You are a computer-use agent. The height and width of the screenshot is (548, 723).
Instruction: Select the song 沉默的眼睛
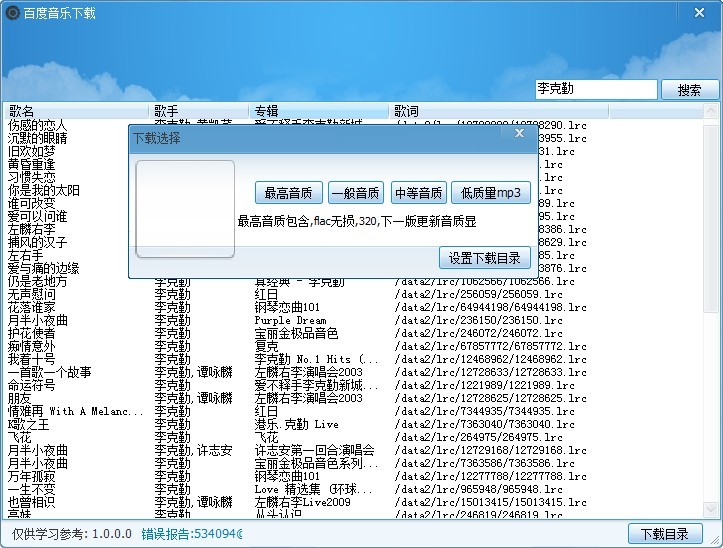(x=37, y=138)
